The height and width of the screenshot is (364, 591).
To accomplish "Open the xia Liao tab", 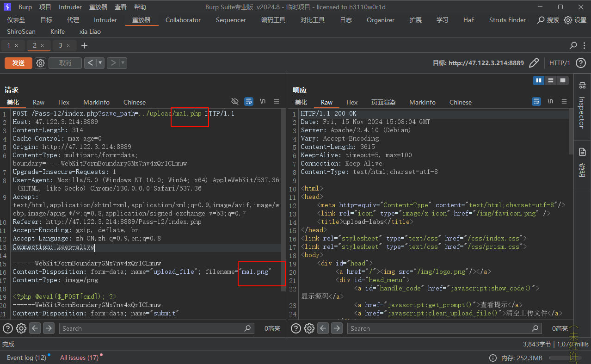I will tap(90, 31).
